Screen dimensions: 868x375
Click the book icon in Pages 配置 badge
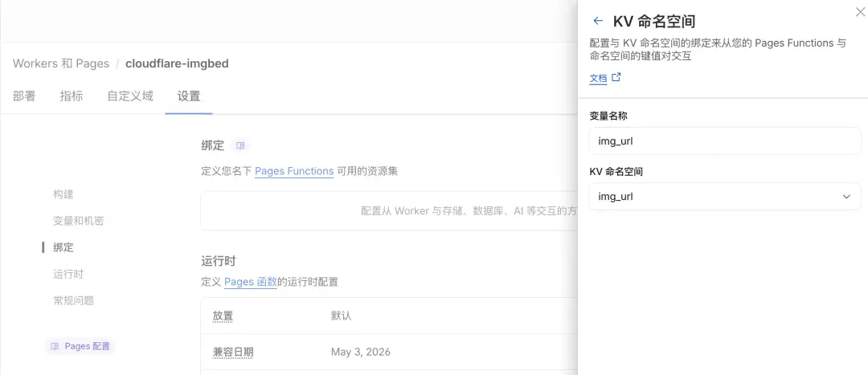[x=55, y=346]
